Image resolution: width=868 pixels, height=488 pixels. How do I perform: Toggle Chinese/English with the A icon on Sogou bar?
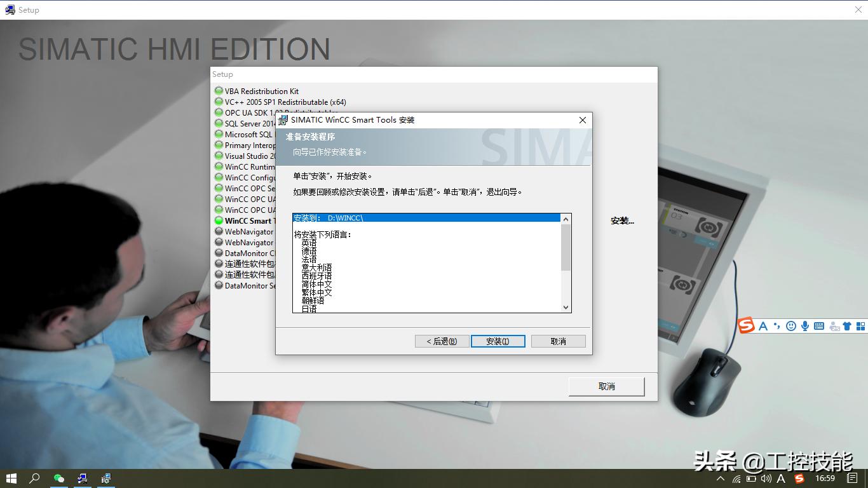764,326
